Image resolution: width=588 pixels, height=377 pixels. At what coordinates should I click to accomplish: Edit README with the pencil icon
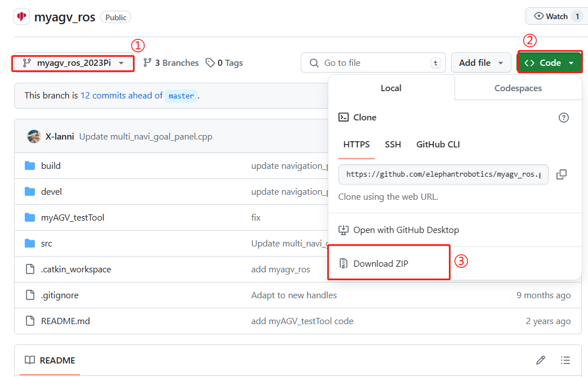coord(540,360)
